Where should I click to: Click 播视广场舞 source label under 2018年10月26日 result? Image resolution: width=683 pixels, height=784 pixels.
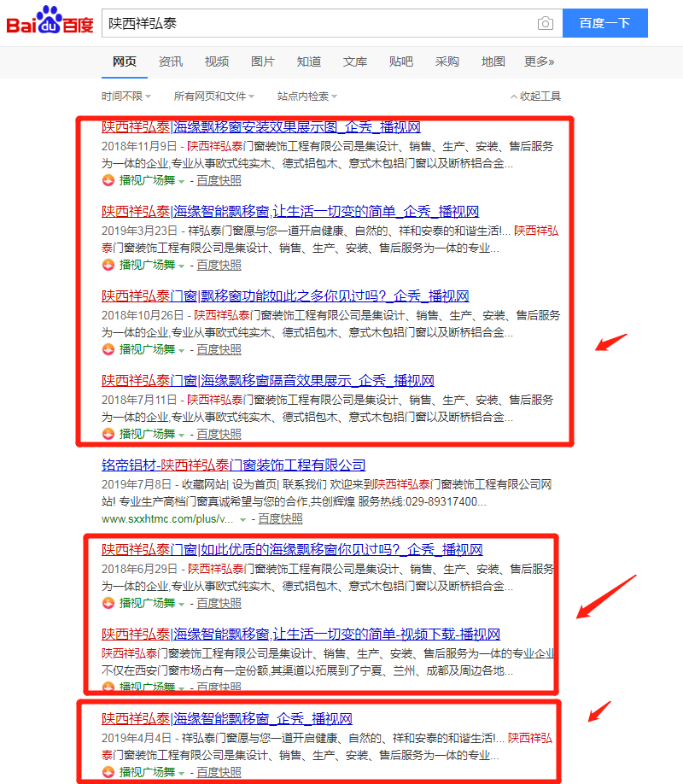pyautogui.click(x=147, y=349)
